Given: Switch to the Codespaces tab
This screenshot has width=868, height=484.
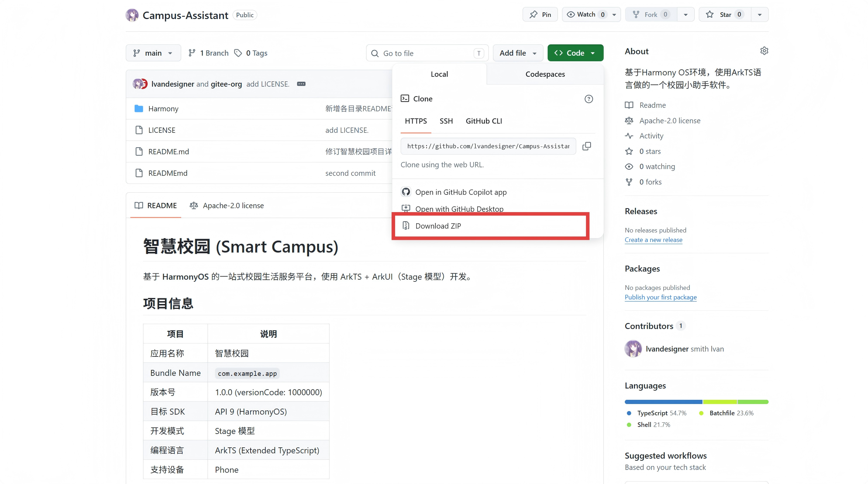Looking at the screenshot, I should [545, 74].
